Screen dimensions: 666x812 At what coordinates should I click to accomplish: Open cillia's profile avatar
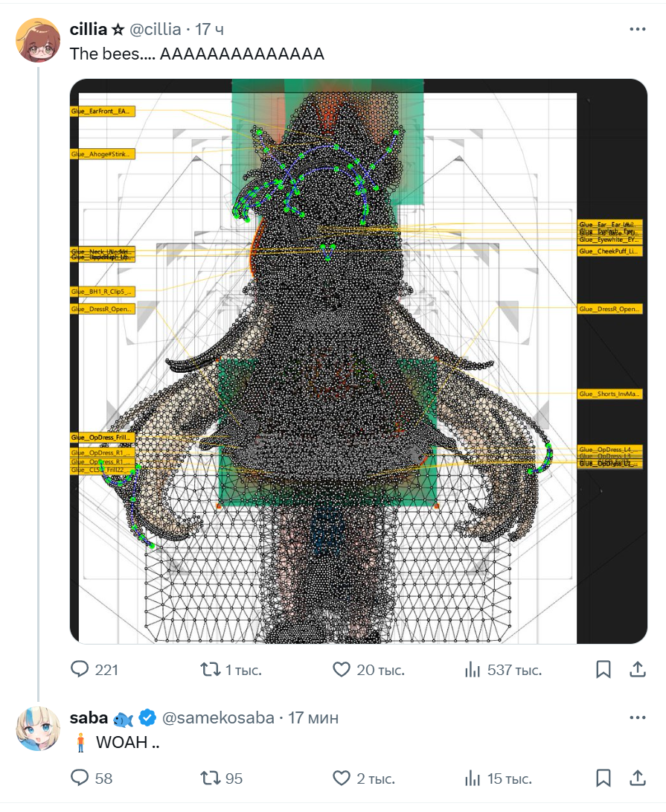[x=39, y=40]
